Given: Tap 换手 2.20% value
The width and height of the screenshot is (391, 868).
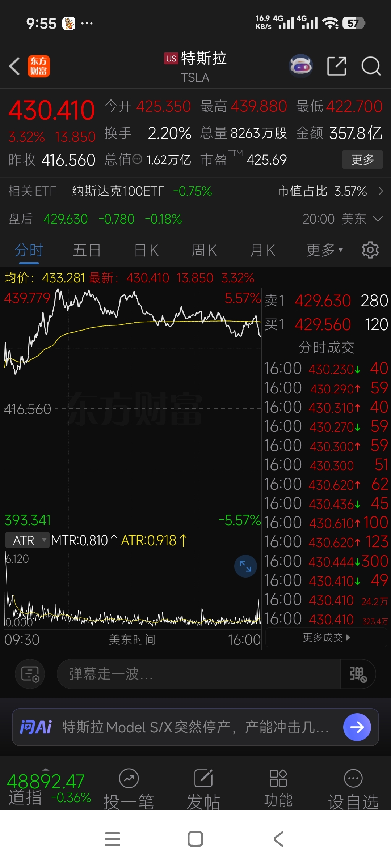Looking at the screenshot, I should [169, 133].
